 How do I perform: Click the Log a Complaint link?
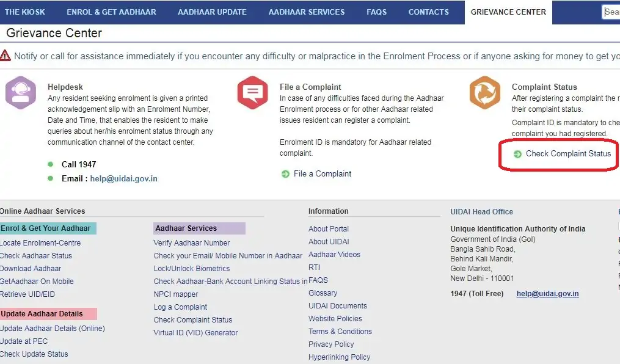[180, 307]
